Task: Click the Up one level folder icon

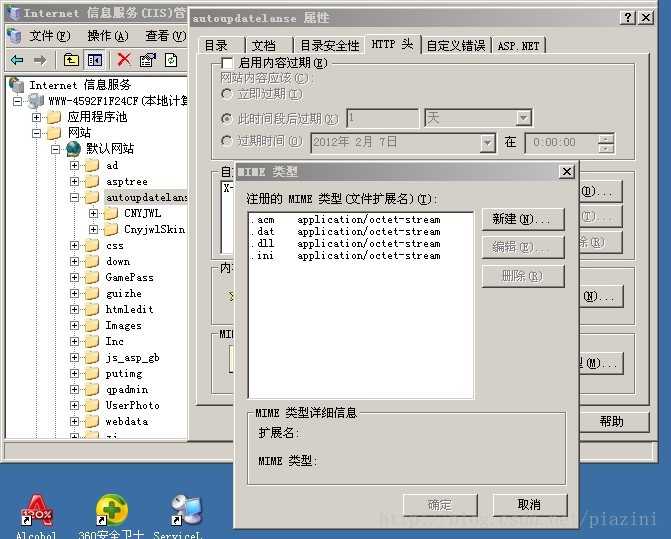Action: click(x=71, y=60)
